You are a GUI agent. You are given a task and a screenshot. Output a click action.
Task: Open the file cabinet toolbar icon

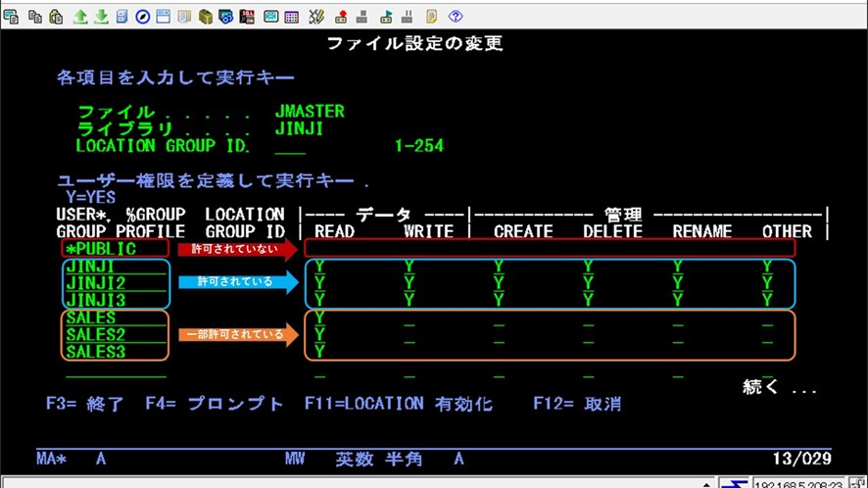coord(121,17)
